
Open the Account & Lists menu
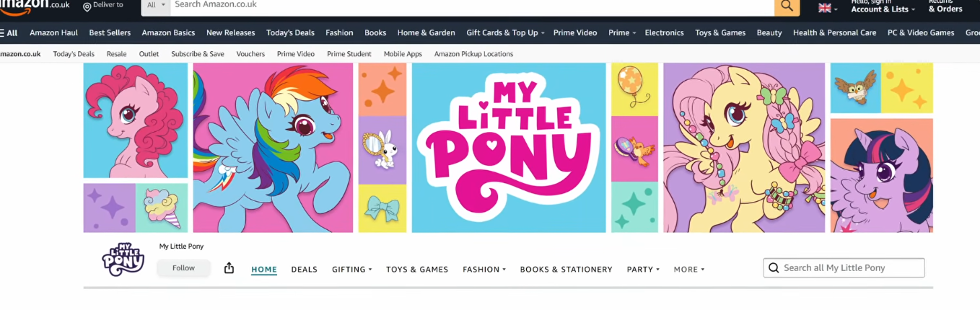point(883,6)
